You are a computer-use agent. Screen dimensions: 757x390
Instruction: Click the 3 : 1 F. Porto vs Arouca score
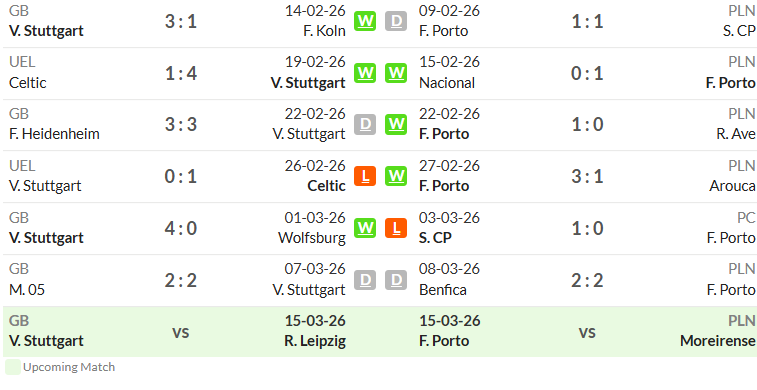coord(587,177)
